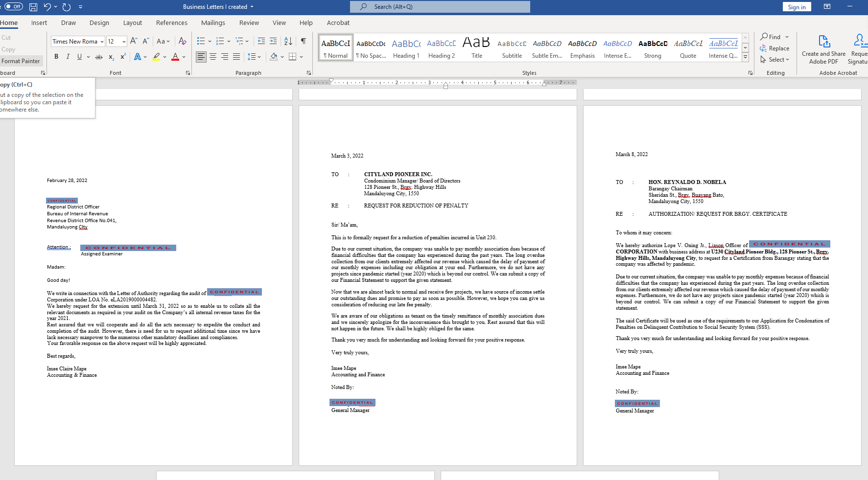Image resolution: width=868 pixels, height=480 pixels.
Task: Click the Search box in title bar
Action: (x=440, y=7)
